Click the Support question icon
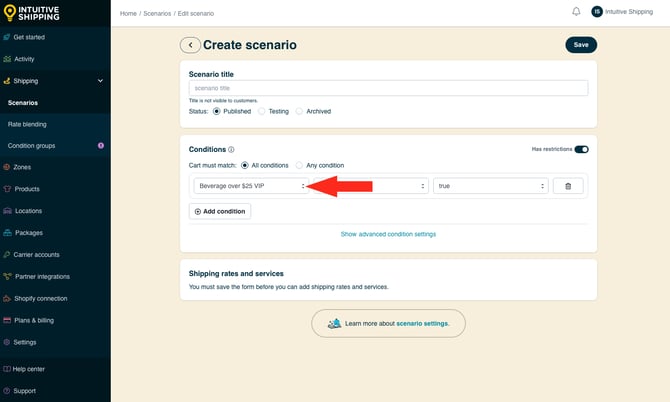670x402 pixels. pyautogui.click(x=6, y=391)
